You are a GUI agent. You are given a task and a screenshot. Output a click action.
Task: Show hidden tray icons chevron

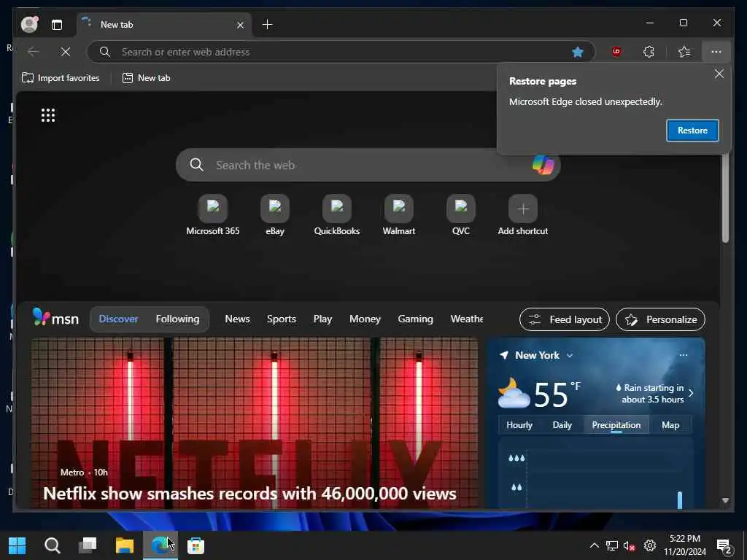pyautogui.click(x=594, y=545)
